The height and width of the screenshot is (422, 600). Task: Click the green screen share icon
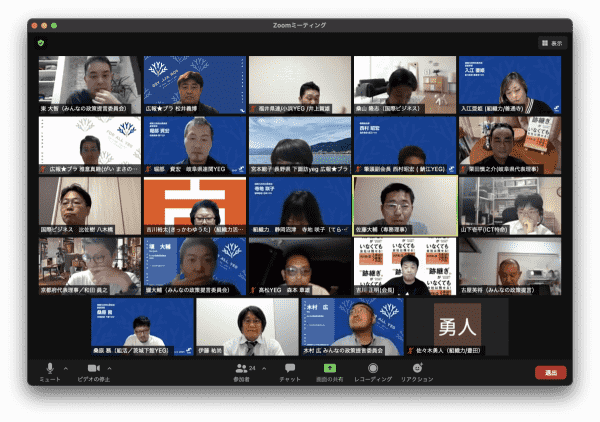(330, 368)
